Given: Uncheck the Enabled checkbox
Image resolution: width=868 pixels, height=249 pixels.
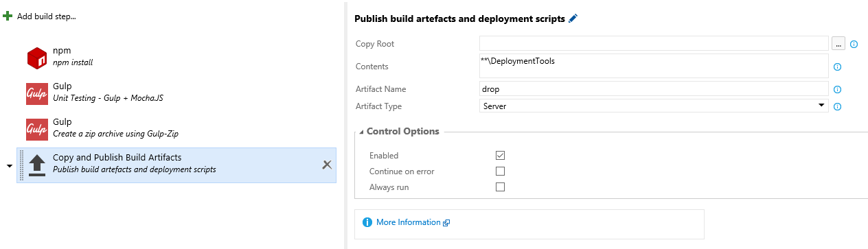Looking at the screenshot, I should coord(500,156).
